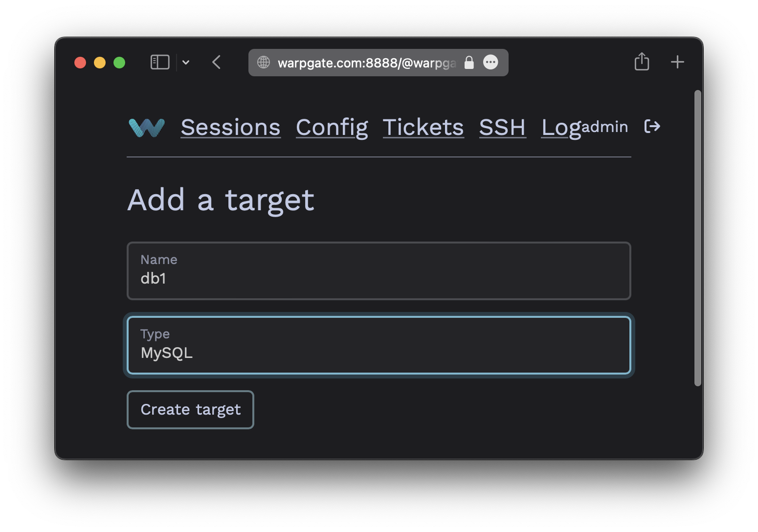This screenshot has height=532, width=758.
Task: Focus the Name field containing db1
Action: (379, 271)
